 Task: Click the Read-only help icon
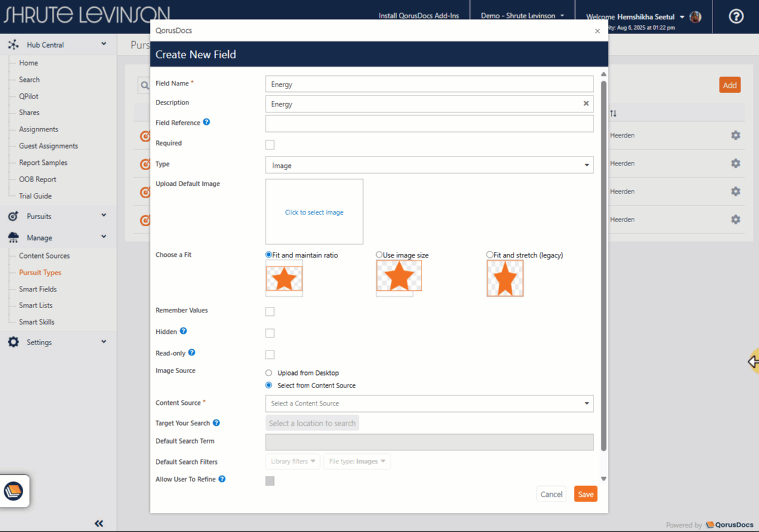point(192,353)
